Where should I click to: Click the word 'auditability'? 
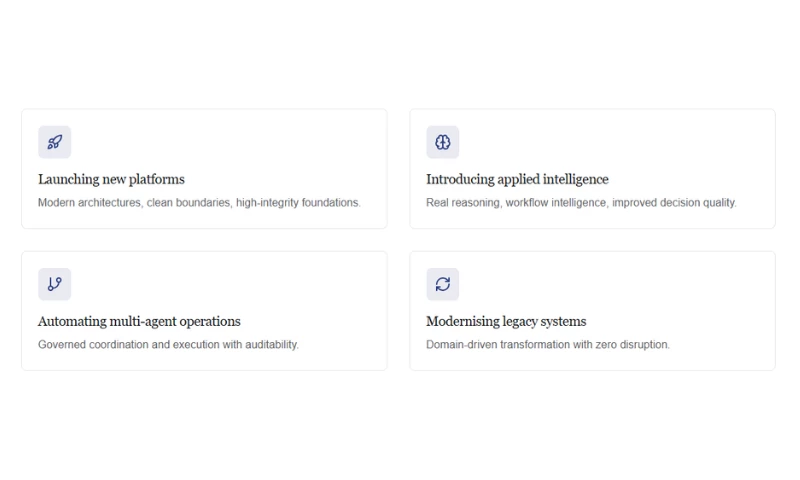point(267,344)
